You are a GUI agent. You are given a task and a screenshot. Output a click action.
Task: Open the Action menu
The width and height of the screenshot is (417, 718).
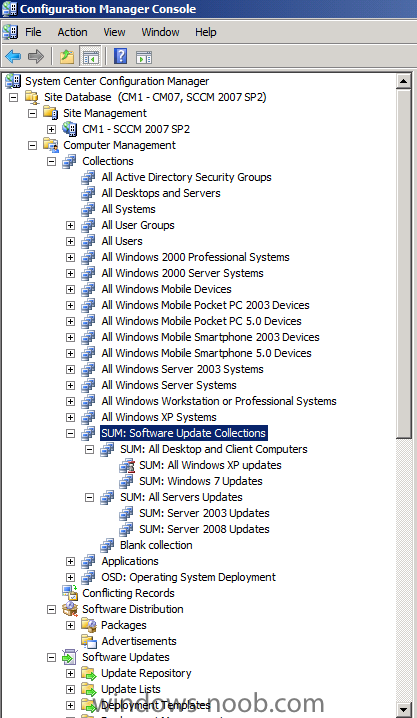72,32
